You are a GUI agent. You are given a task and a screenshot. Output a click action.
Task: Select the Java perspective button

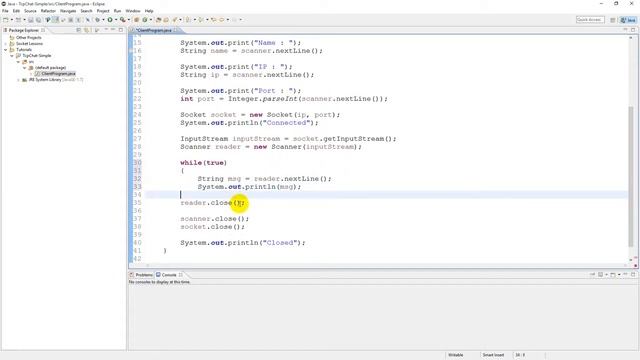628,20
